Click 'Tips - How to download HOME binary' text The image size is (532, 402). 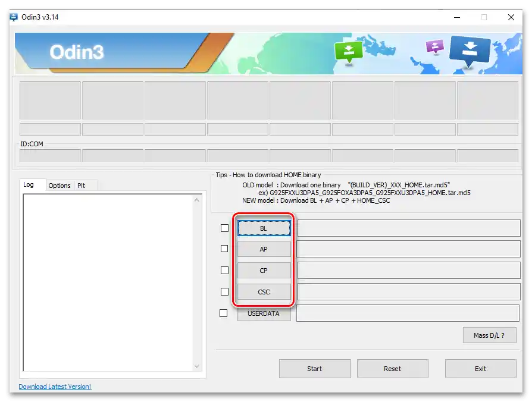(268, 175)
